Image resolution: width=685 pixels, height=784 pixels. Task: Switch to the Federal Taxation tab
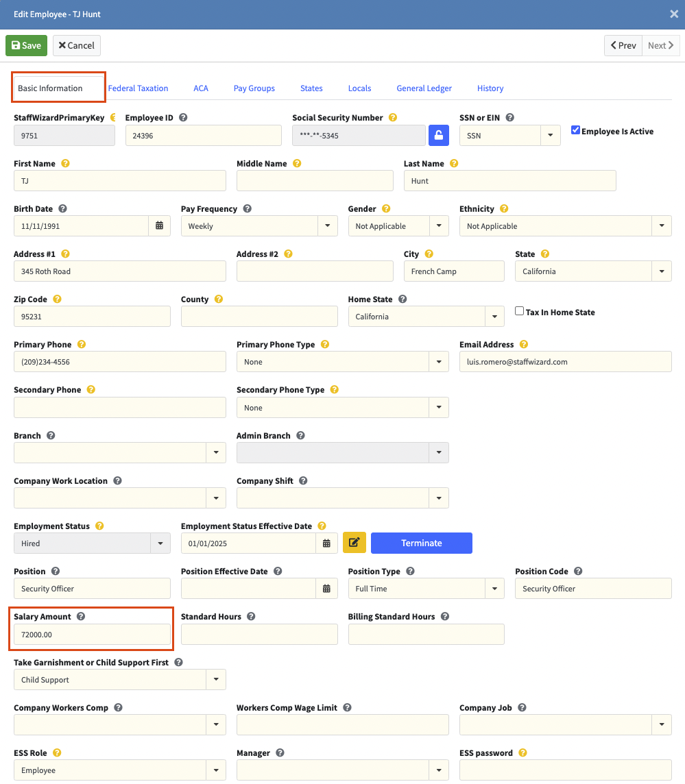pyautogui.click(x=138, y=88)
